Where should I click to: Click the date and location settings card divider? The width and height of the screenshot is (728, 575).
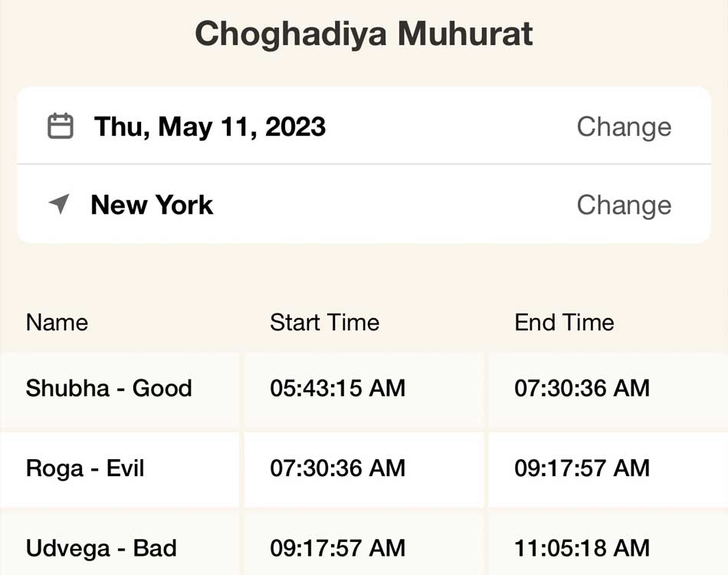[x=364, y=164]
